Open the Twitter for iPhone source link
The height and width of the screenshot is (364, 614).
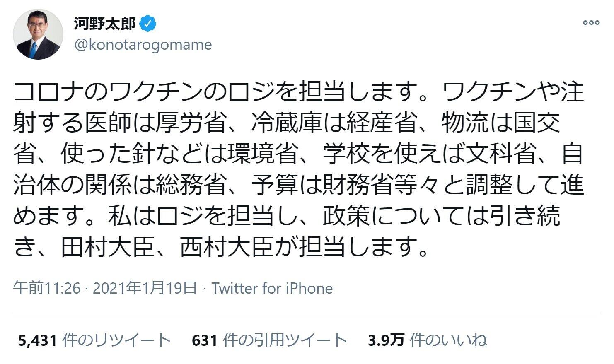coord(272,288)
